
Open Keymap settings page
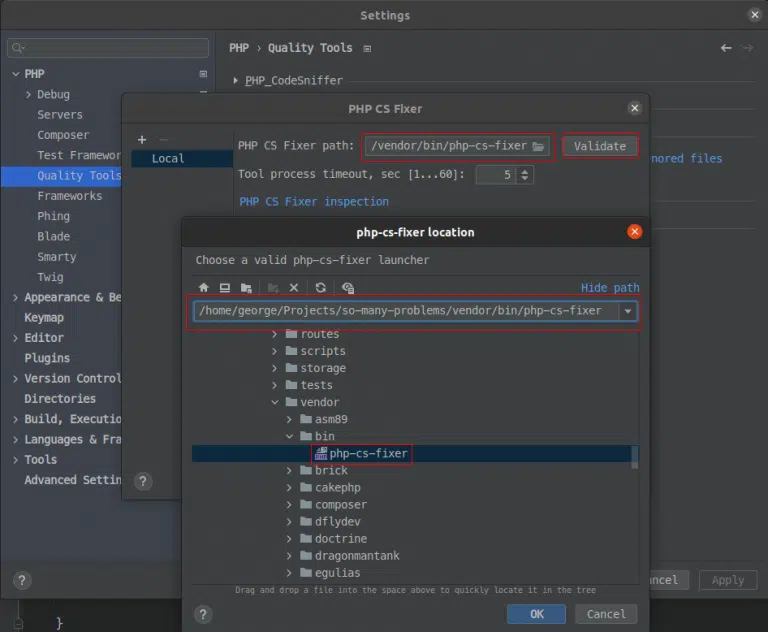point(44,318)
